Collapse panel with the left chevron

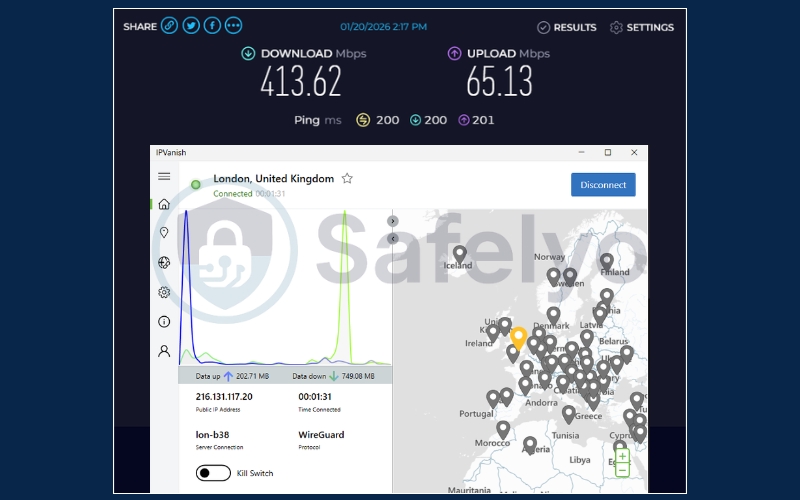coord(392,239)
